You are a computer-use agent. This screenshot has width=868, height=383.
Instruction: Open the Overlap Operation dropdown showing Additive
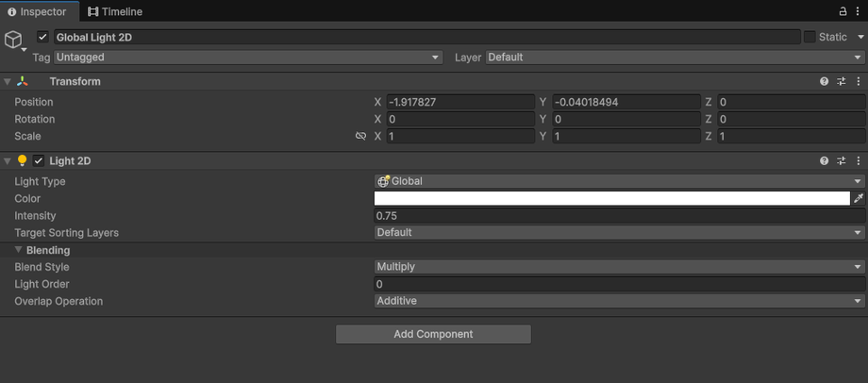click(620, 301)
